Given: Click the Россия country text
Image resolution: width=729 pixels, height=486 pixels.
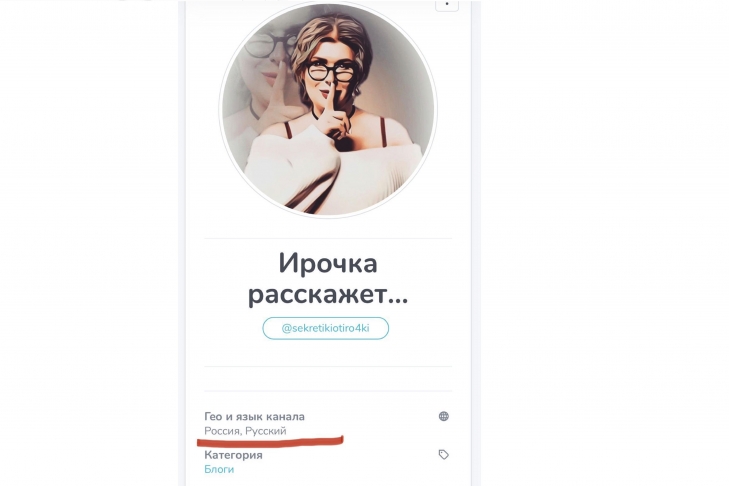Looking at the screenshot, I should pos(223,431).
